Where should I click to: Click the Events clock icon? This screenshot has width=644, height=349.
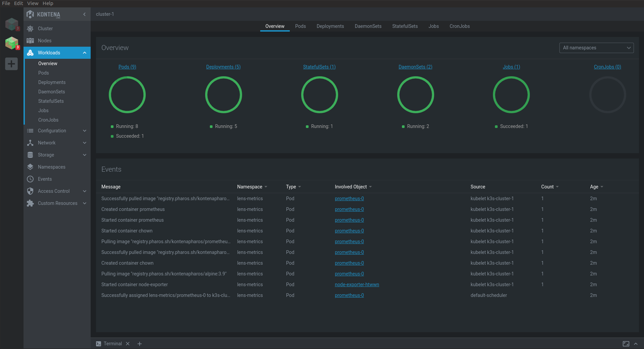pos(30,179)
